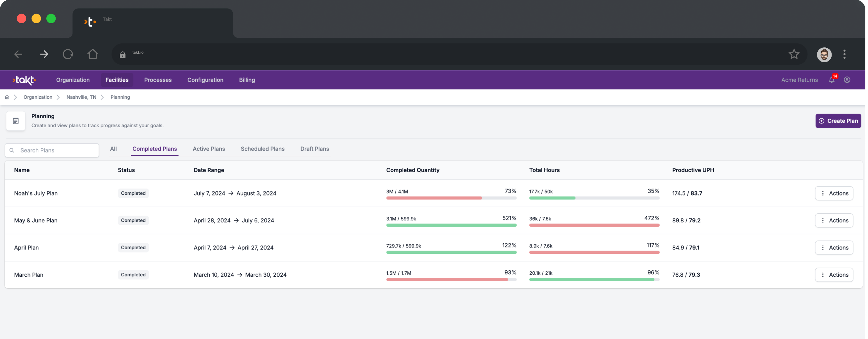Switch to the Draft Plans tab
Screen dimensions: 868x339
(x=314, y=149)
